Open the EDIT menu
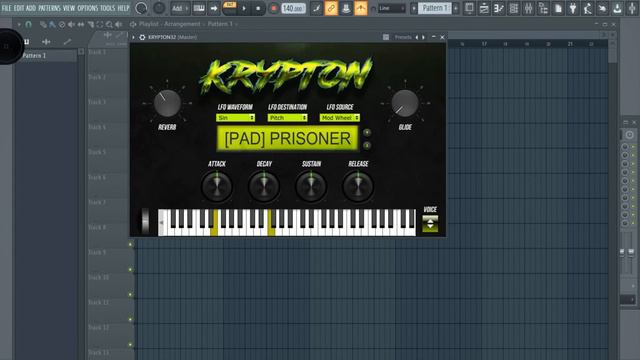This screenshot has width=640, height=360. [x=19, y=8]
